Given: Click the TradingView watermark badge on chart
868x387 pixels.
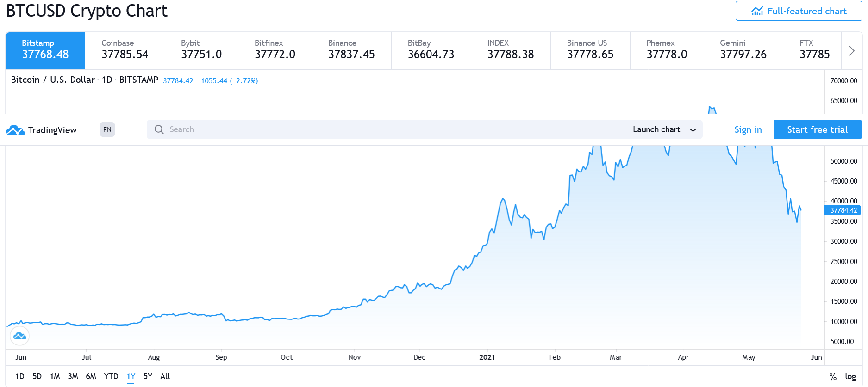Looking at the screenshot, I should point(19,336).
